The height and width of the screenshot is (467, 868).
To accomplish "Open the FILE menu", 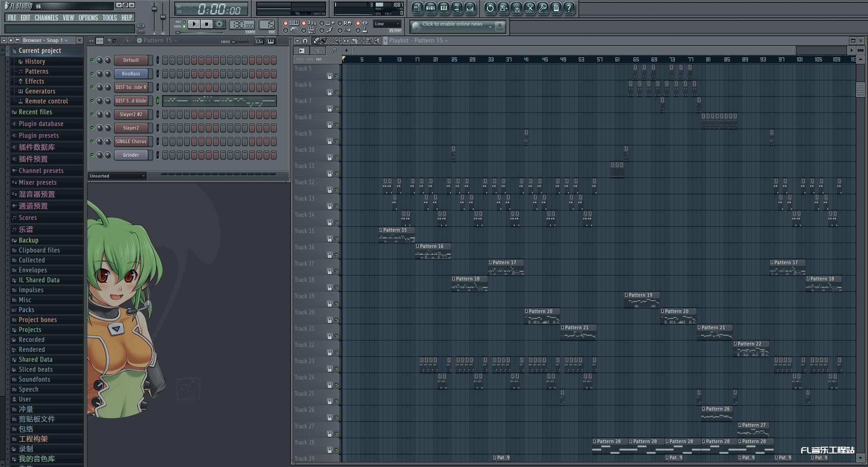I will tap(12, 18).
